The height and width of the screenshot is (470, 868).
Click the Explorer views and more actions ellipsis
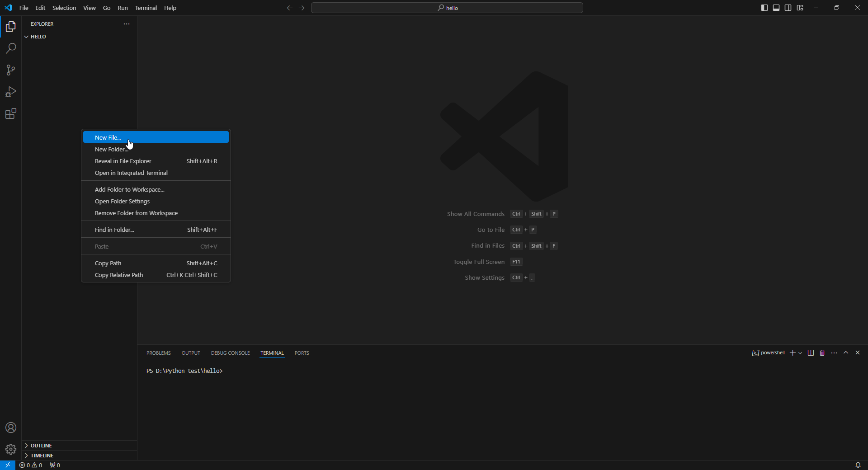(x=127, y=24)
